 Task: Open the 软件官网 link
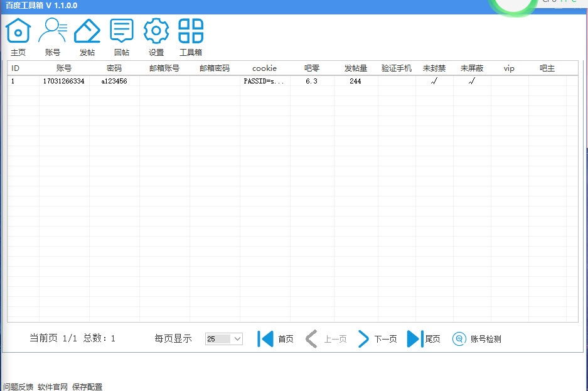tap(53, 387)
